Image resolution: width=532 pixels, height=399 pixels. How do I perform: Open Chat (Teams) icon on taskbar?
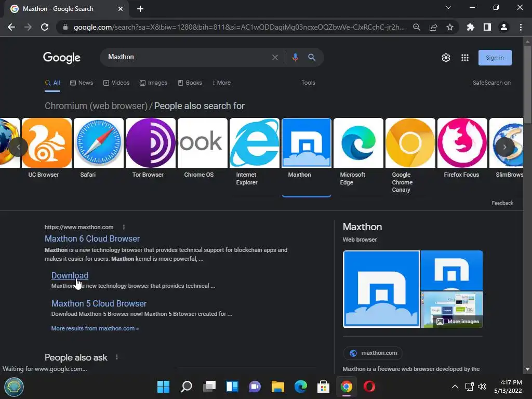pyautogui.click(x=255, y=387)
